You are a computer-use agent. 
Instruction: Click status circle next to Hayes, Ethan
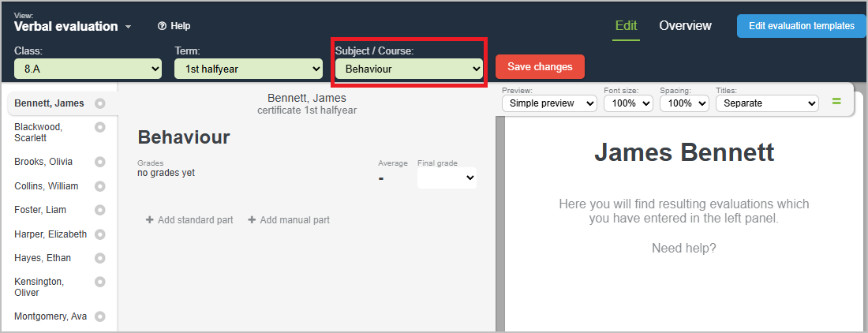pyautogui.click(x=100, y=258)
